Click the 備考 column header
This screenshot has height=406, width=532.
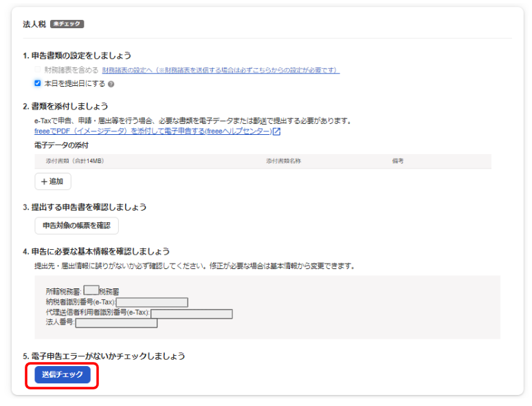(x=398, y=161)
